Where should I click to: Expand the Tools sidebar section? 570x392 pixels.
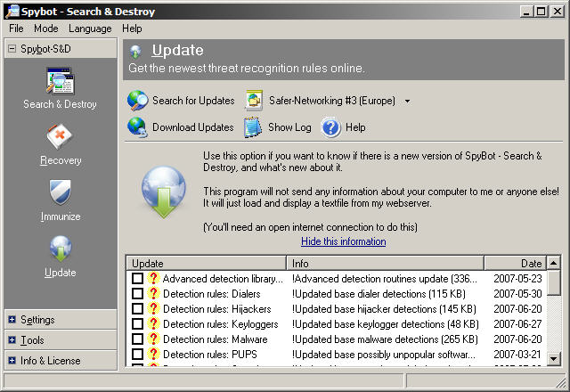click(12, 340)
